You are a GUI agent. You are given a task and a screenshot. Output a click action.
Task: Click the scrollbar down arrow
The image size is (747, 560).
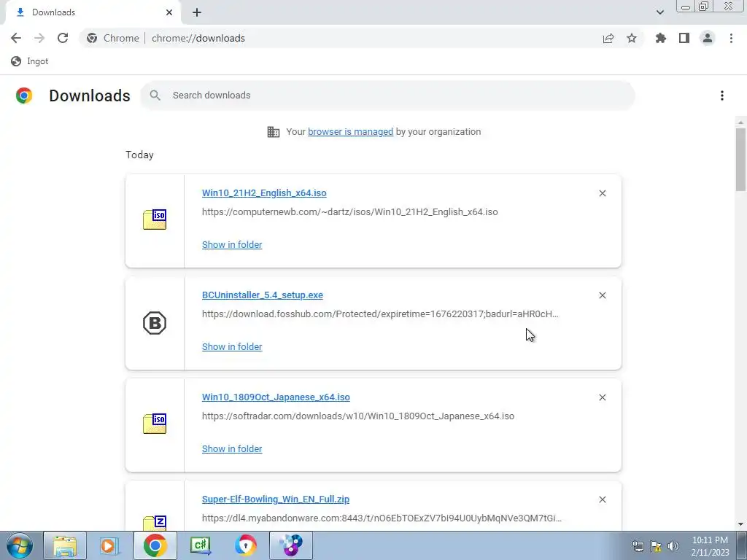(740, 524)
